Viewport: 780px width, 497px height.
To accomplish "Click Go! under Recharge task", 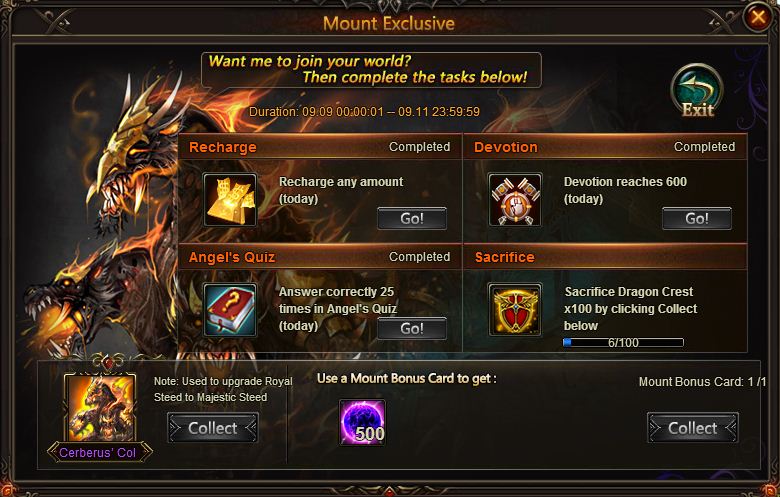I will pyautogui.click(x=412, y=218).
